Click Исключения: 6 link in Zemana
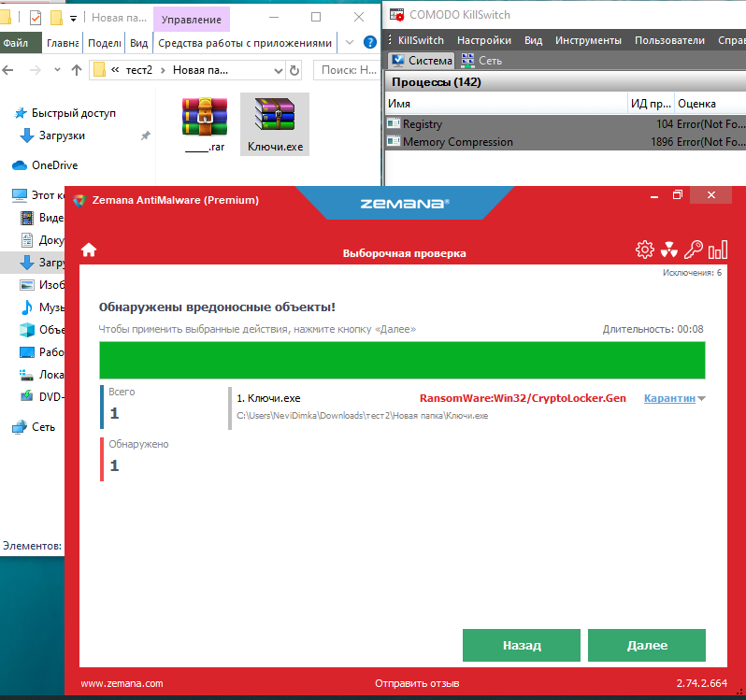The image size is (746, 700). coord(692,273)
